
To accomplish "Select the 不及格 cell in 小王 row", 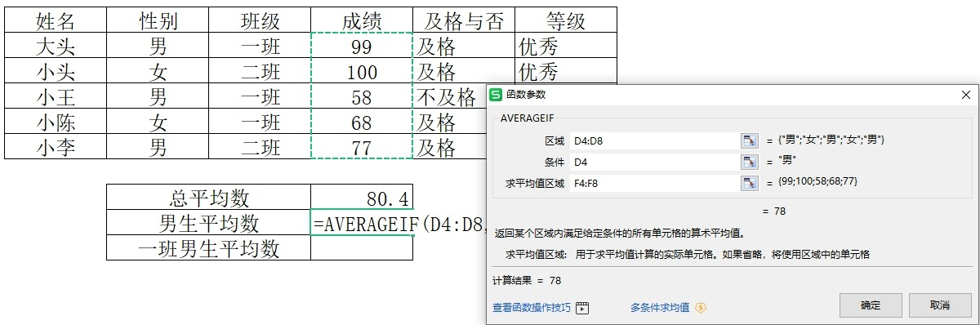I will [x=449, y=96].
